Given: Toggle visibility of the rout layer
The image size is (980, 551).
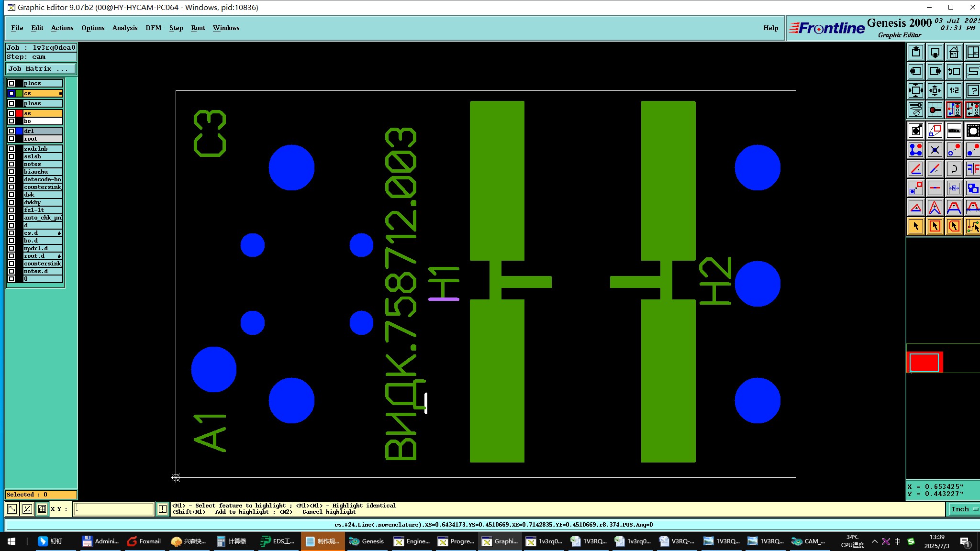Looking at the screenshot, I should (x=11, y=139).
